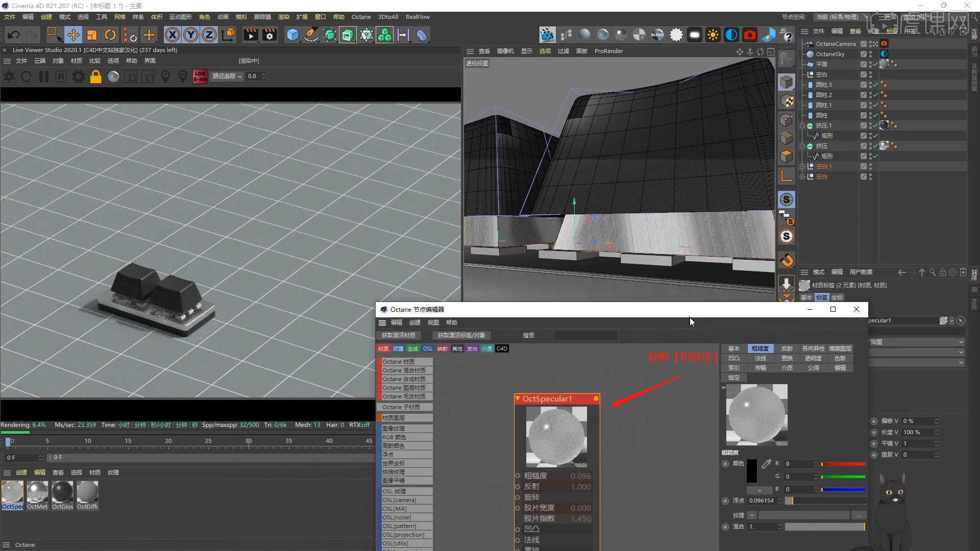Add a cube primitive

coord(293,35)
